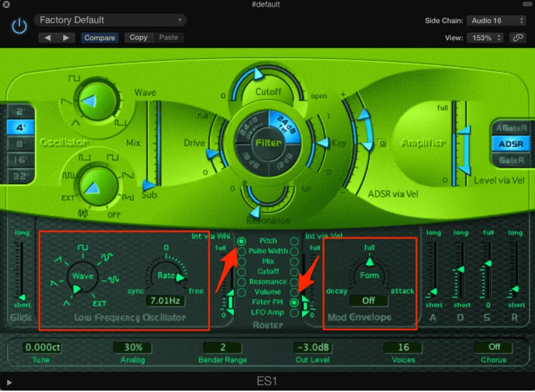Open the Side Chain Audio 16 dropdown
Viewport: 535px width, 392px height.
pos(497,20)
